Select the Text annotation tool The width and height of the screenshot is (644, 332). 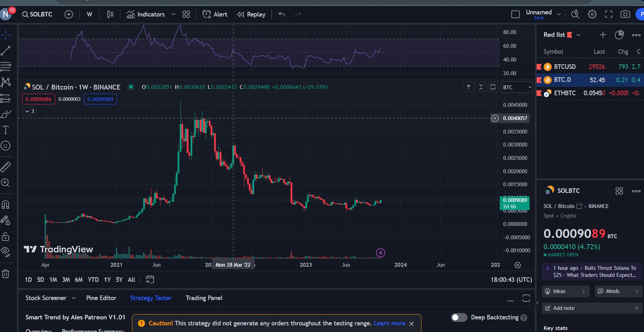(6, 130)
